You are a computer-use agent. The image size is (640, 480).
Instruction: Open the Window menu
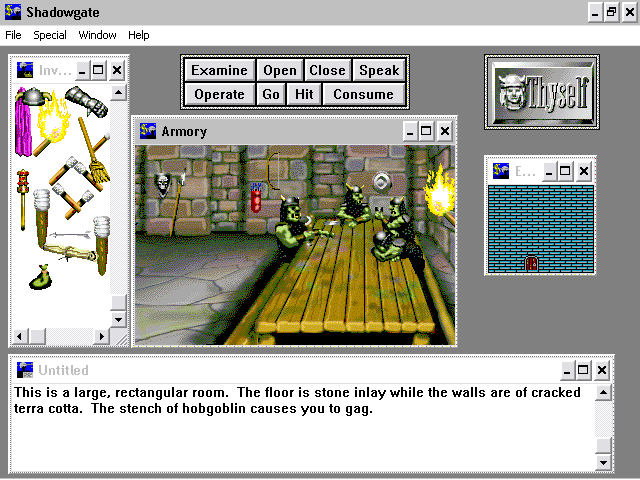click(x=97, y=35)
